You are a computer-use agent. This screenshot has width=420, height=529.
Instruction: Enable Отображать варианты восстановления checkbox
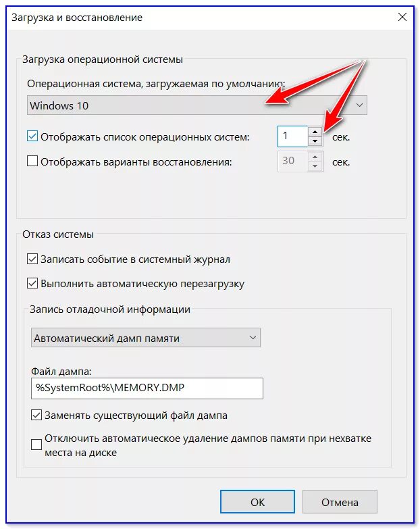[32, 161]
